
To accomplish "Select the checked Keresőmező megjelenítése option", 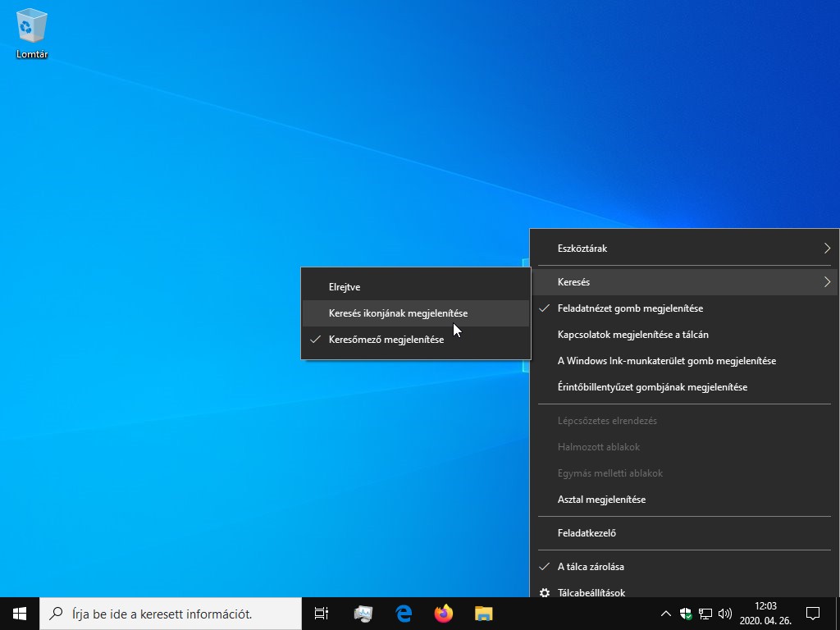I will click(x=386, y=340).
